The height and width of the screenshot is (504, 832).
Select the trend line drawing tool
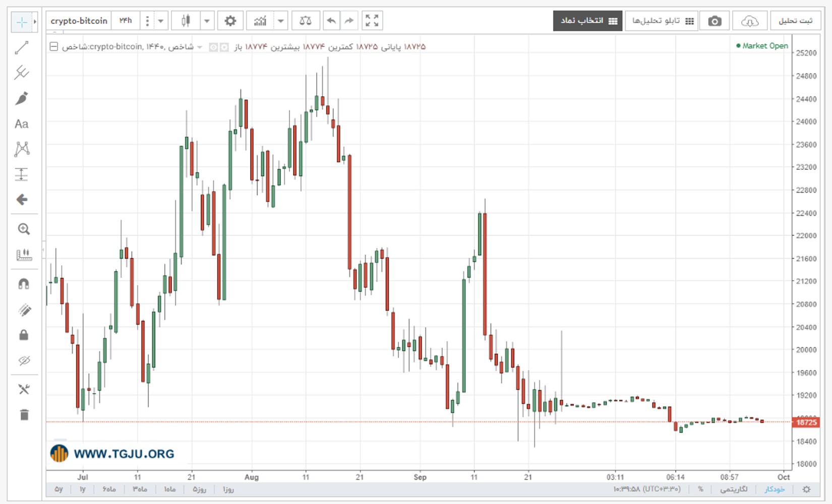pyautogui.click(x=22, y=48)
